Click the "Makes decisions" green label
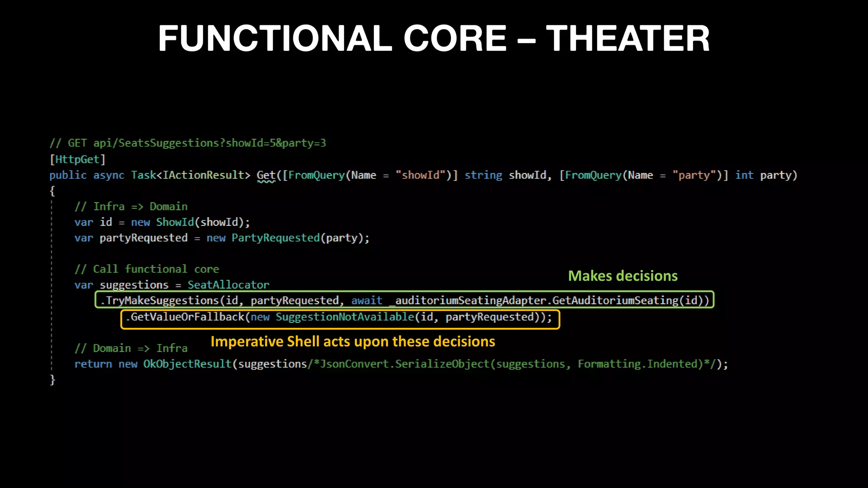The height and width of the screenshot is (488, 868). pos(623,276)
